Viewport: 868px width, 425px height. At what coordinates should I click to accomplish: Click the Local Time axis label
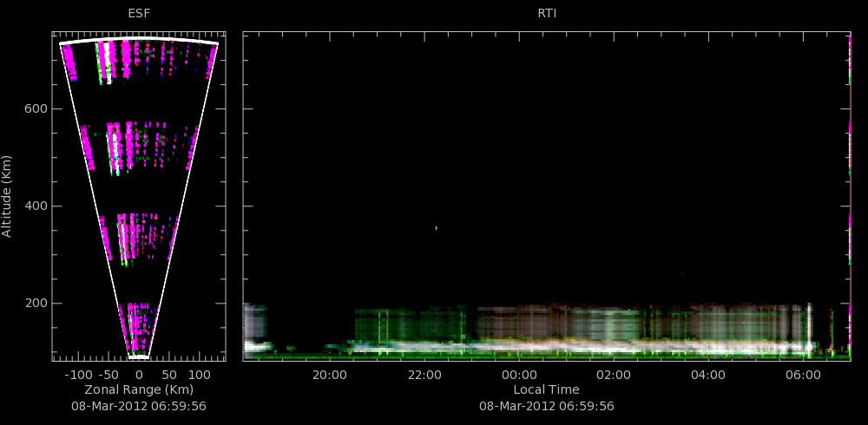tap(546, 389)
